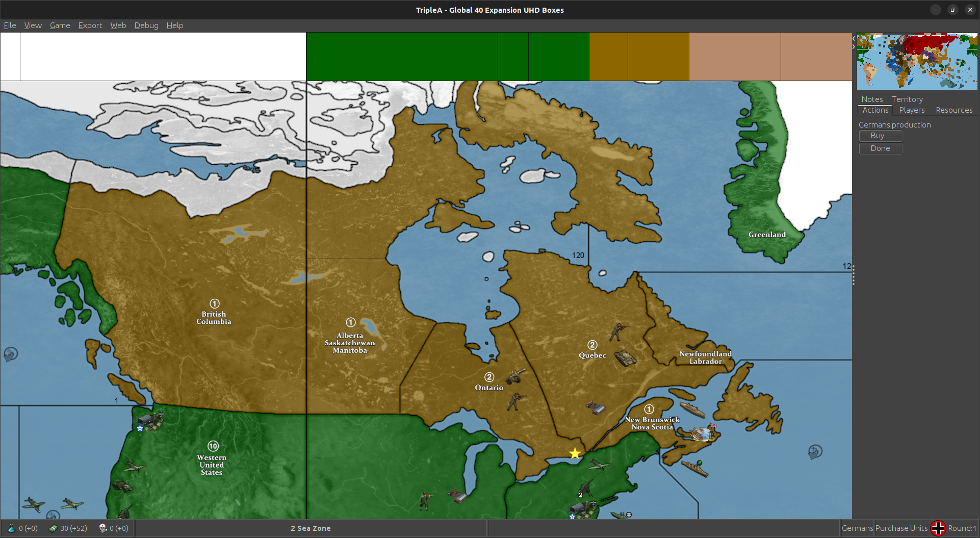Select the fighter plane in Eastern US

(599, 465)
